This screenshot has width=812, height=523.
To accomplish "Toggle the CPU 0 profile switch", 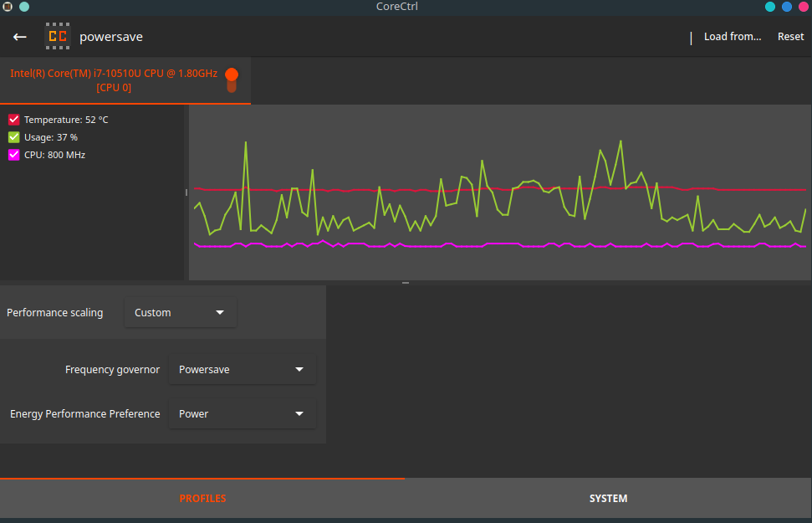I will point(232,80).
